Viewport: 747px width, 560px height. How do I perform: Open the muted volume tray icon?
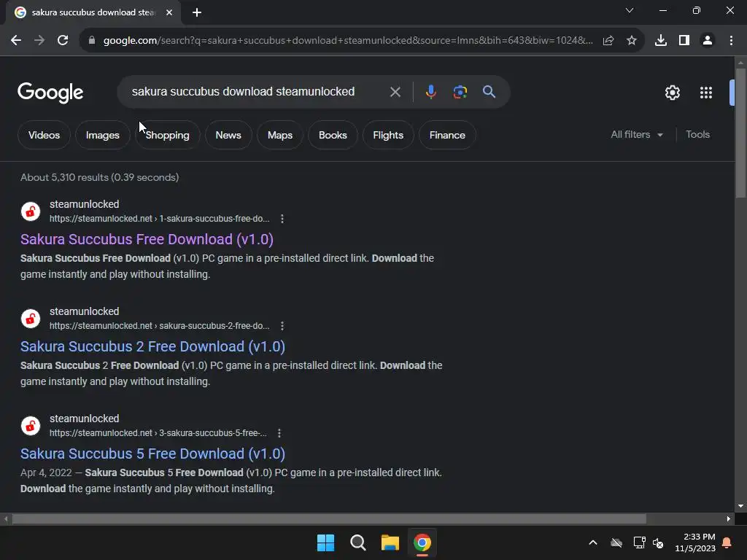point(658,542)
